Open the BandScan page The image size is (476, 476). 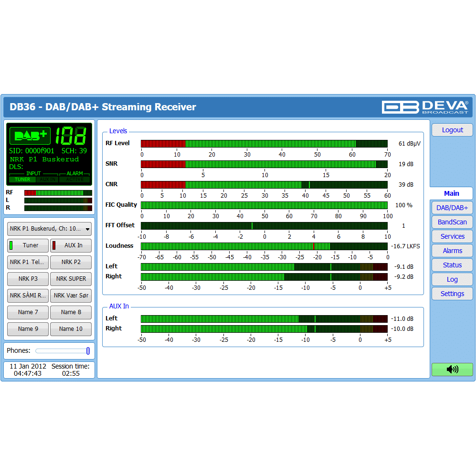(x=452, y=222)
